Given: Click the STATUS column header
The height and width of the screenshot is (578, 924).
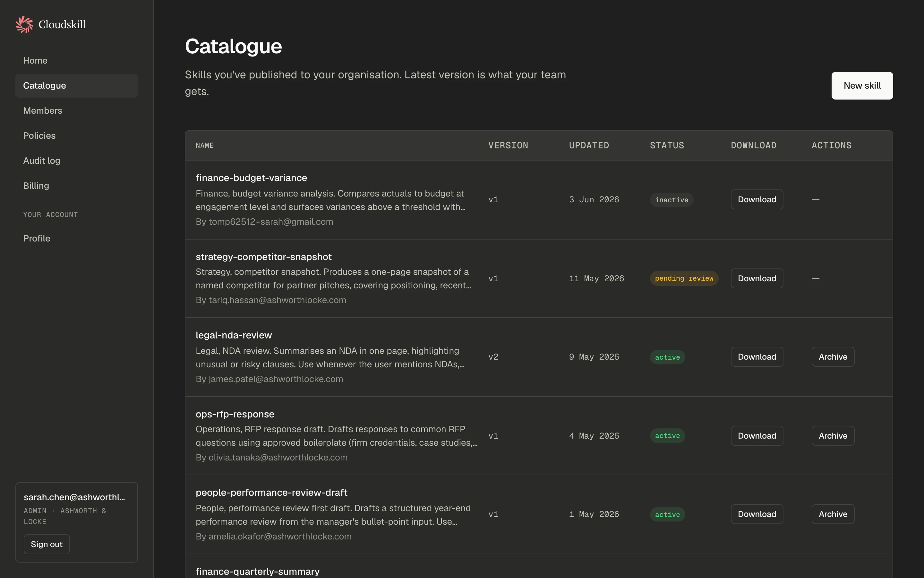Looking at the screenshot, I should pyautogui.click(x=667, y=145).
